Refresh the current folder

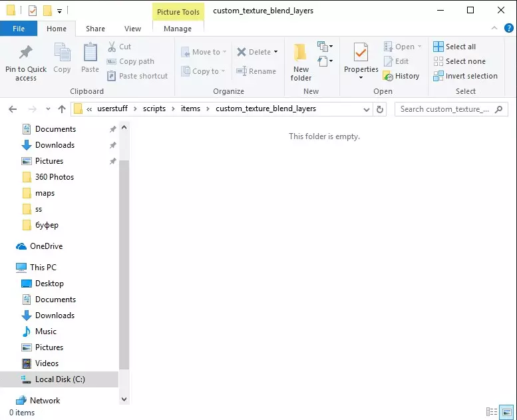click(380, 109)
